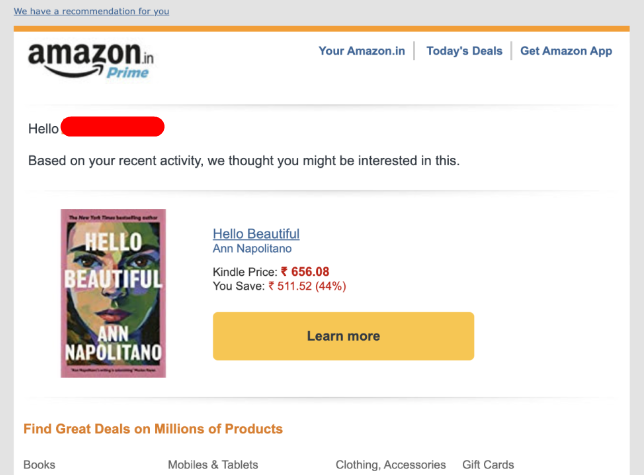Click the Hello greeting word
The height and width of the screenshot is (475, 644).
click(43, 129)
